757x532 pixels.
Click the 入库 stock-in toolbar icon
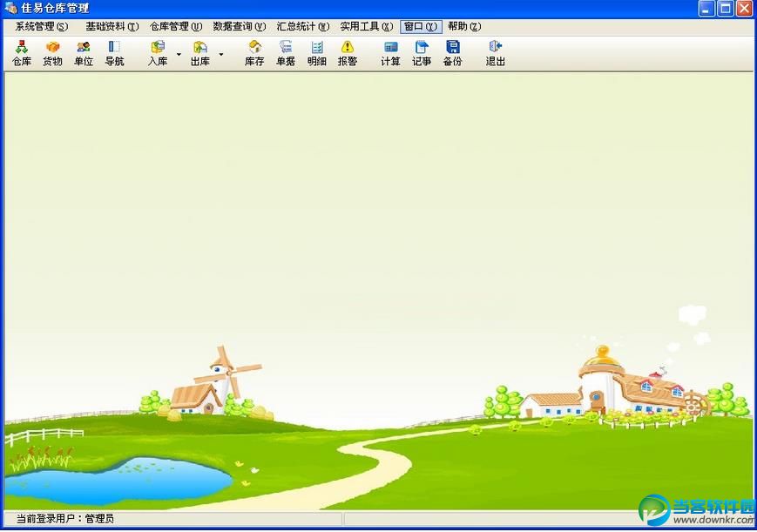click(x=158, y=53)
